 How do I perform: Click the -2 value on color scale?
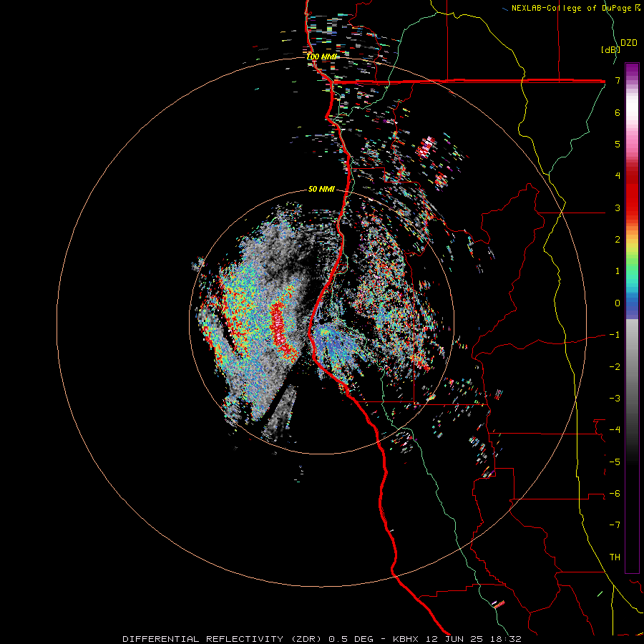[615, 367]
